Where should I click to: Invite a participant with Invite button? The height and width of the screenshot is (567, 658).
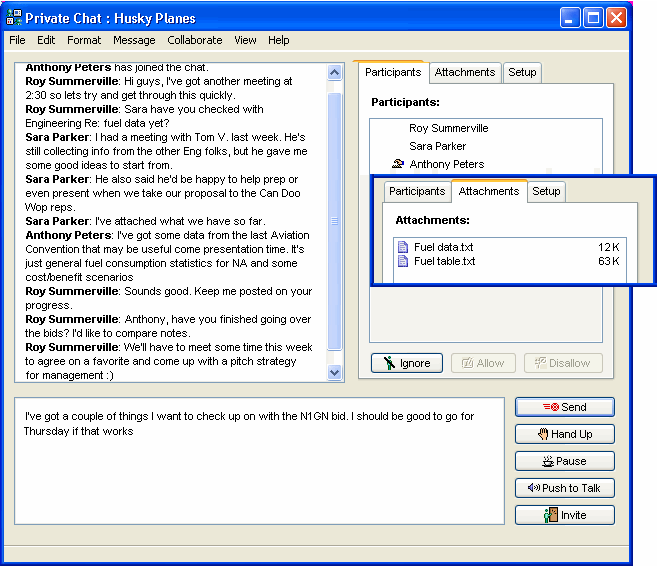coord(564,515)
